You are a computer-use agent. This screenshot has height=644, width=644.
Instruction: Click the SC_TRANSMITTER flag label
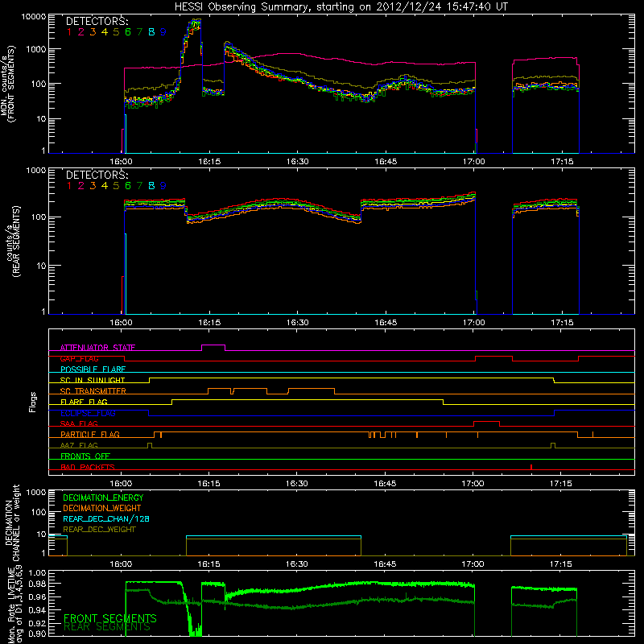[93, 391]
